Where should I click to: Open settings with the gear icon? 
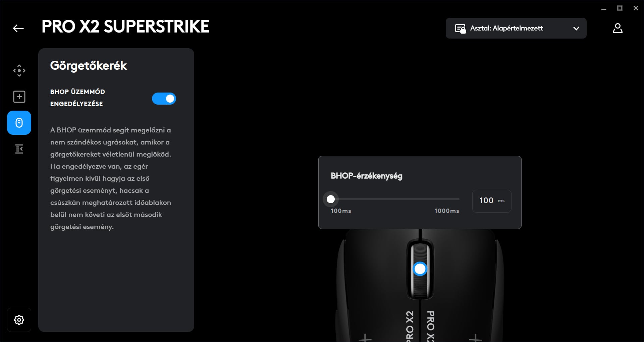[x=19, y=320]
